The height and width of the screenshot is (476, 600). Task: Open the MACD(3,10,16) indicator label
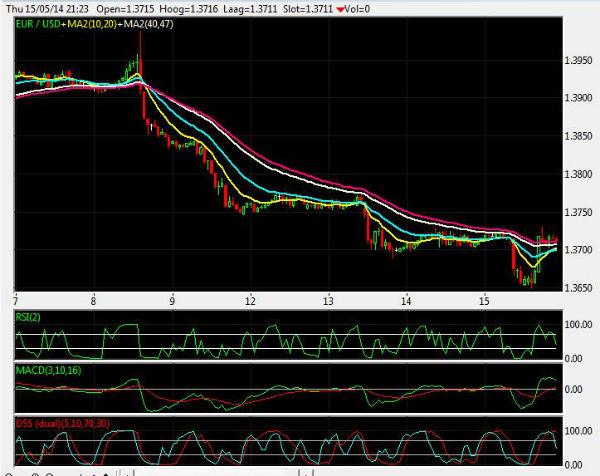(48, 370)
